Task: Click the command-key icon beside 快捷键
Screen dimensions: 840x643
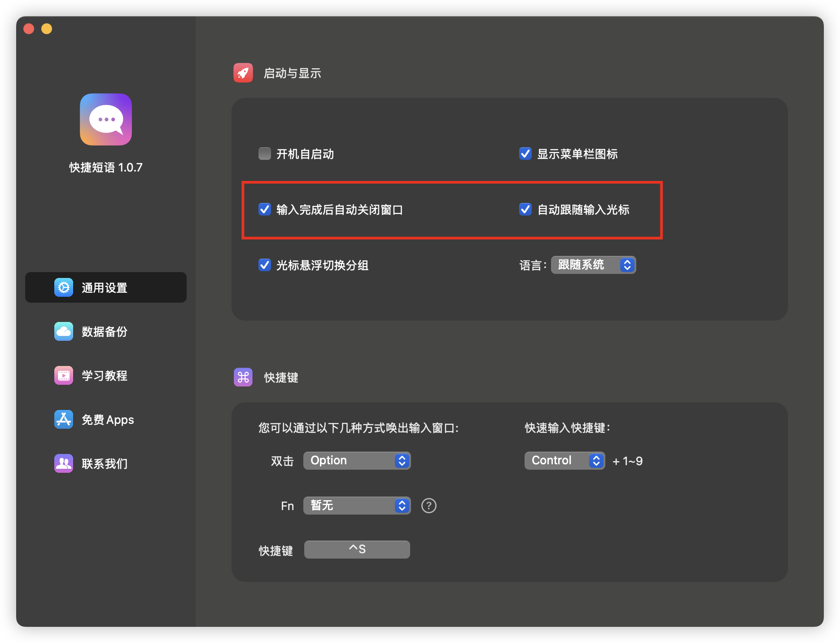Action: [243, 377]
